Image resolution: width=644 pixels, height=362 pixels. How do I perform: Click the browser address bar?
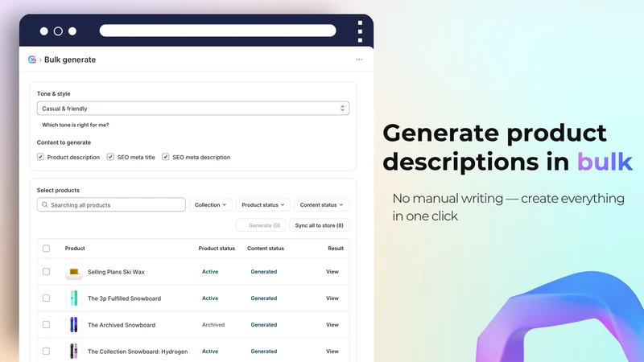click(217, 31)
